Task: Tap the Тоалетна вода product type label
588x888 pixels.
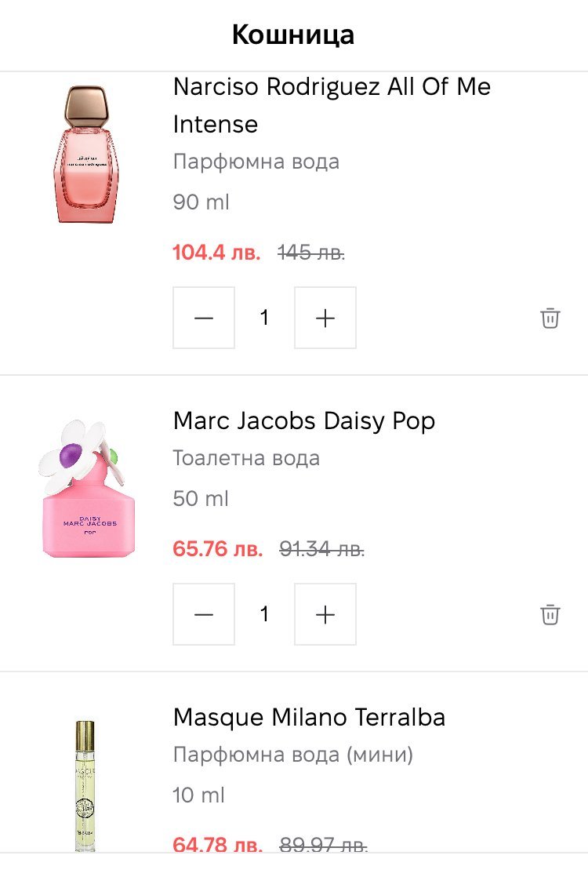Action: [246, 458]
